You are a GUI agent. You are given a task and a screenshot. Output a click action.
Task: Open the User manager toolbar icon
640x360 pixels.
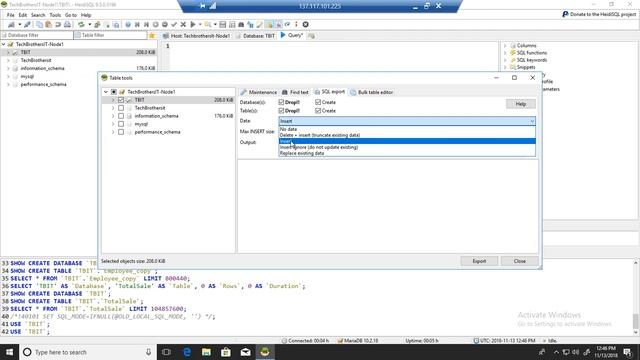coord(97,24)
